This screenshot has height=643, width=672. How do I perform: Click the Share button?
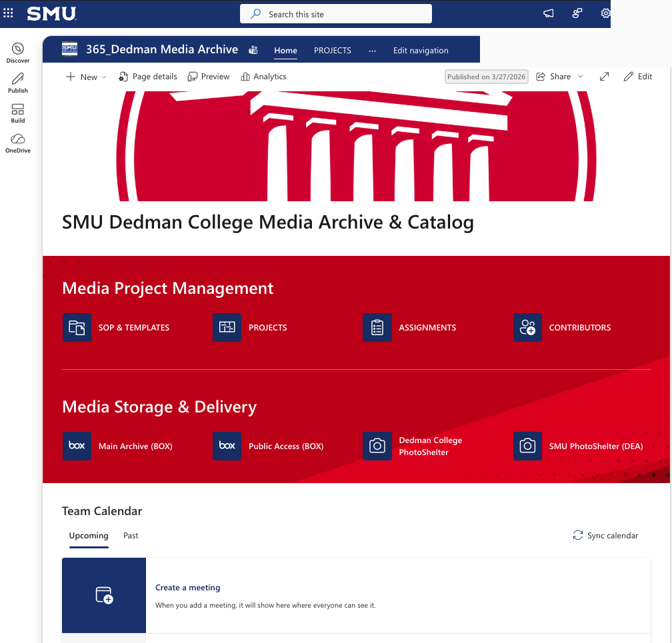[553, 77]
